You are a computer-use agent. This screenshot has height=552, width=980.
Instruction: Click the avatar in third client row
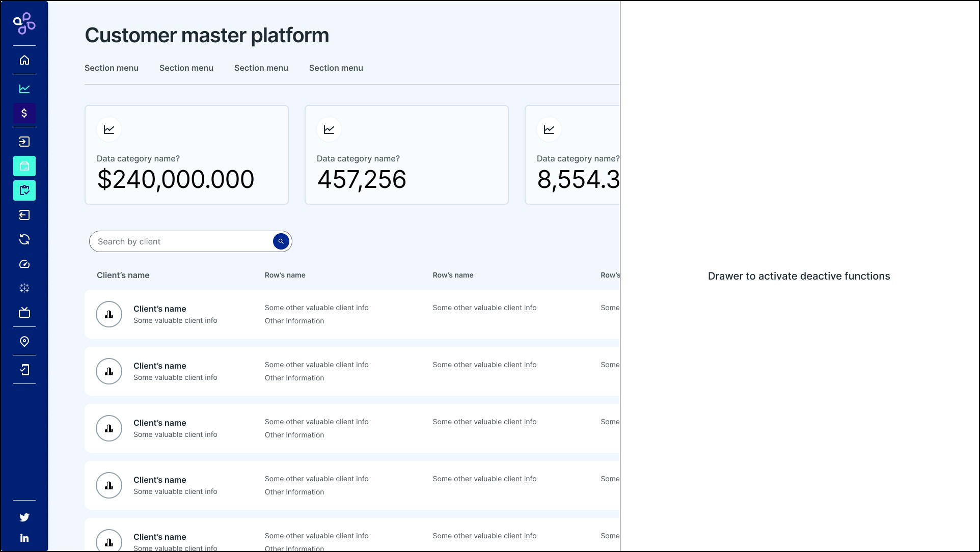[109, 428]
